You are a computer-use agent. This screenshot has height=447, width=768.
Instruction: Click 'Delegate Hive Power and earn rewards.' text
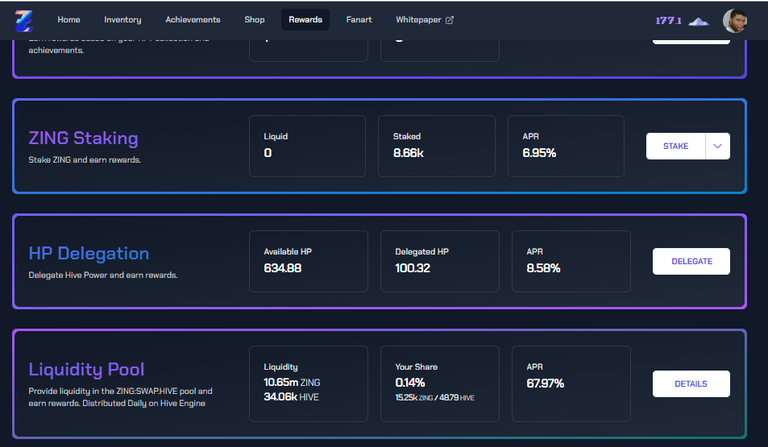(103, 275)
